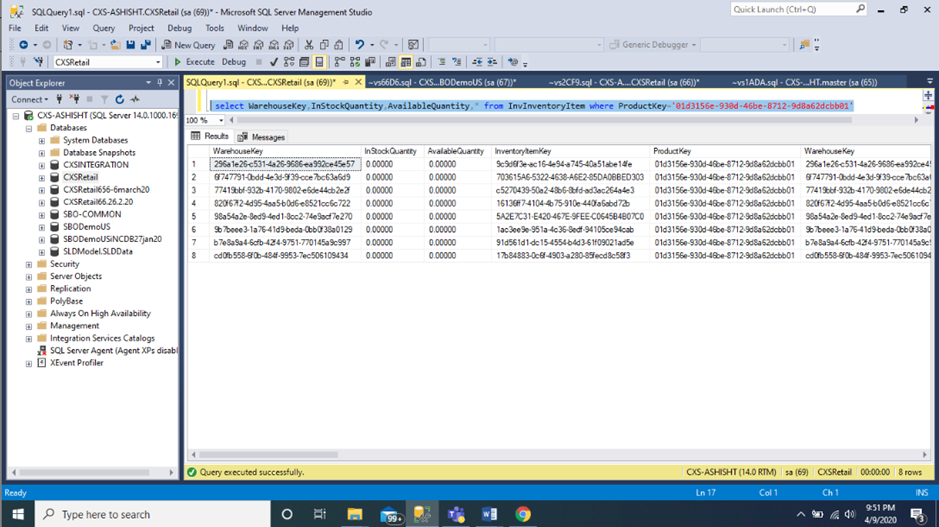Click Connect Object Explorer plug icon

click(59, 99)
